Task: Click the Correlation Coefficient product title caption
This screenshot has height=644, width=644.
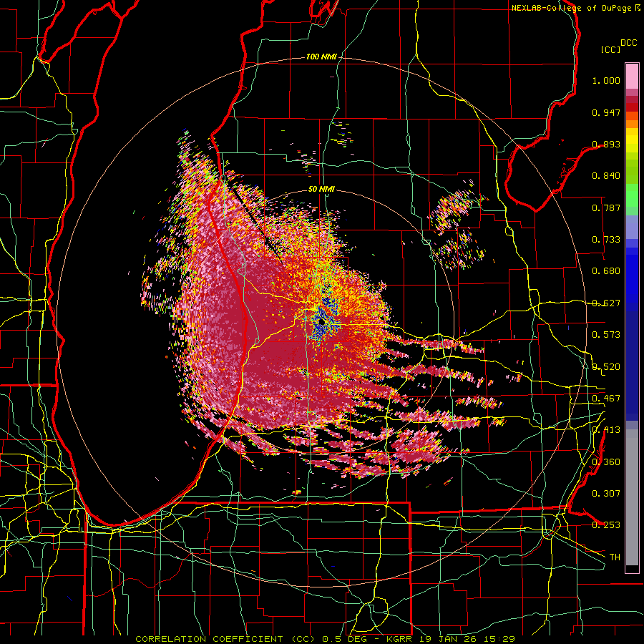Action: tap(325, 639)
